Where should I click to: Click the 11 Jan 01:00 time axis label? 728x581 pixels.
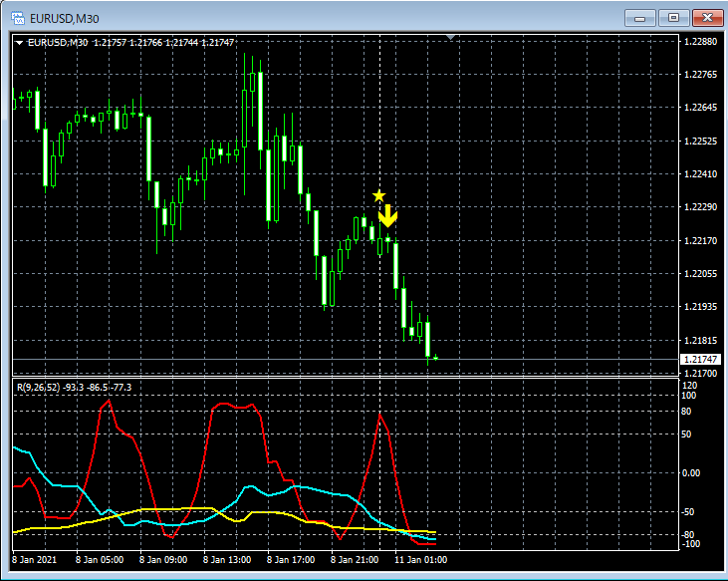[423, 559]
